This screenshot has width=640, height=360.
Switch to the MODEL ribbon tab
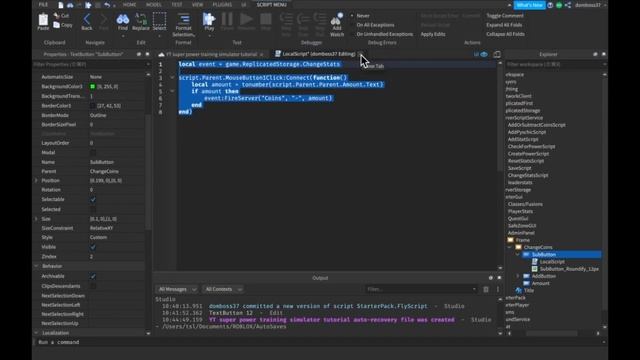pyautogui.click(x=153, y=5)
